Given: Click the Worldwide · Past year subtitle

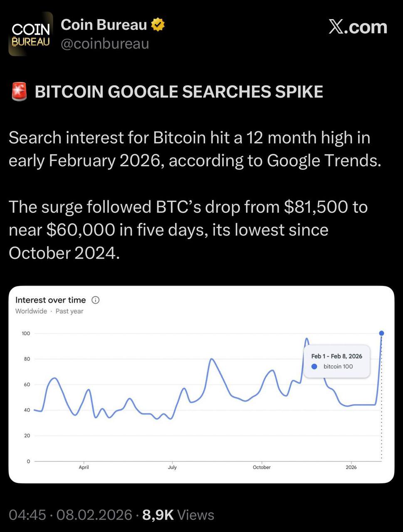Looking at the screenshot, I should [x=49, y=311].
